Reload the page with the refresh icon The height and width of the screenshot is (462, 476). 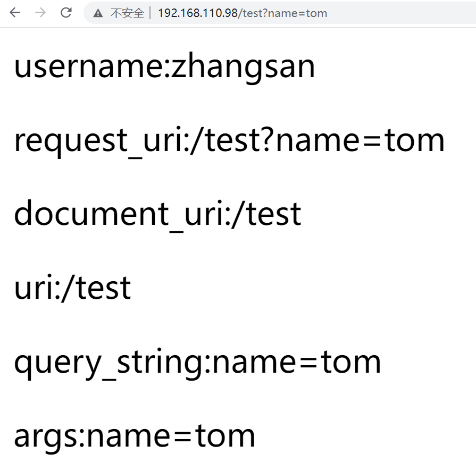(66, 12)
